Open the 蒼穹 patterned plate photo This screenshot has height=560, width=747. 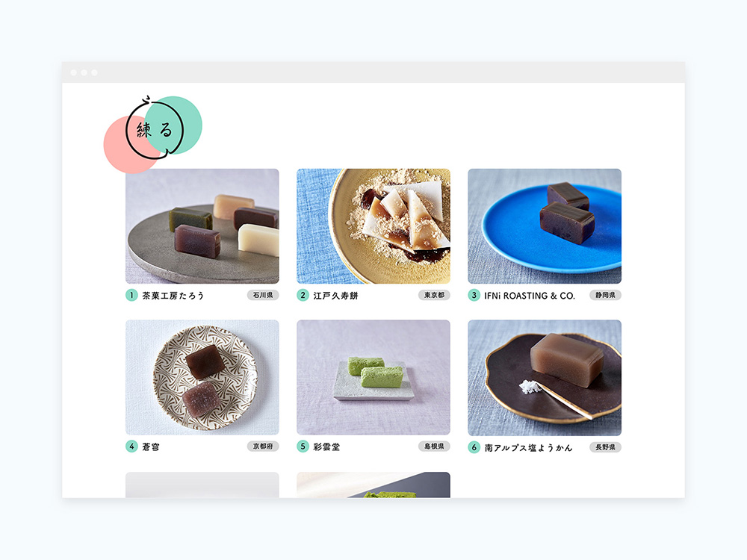pos(202,377)
